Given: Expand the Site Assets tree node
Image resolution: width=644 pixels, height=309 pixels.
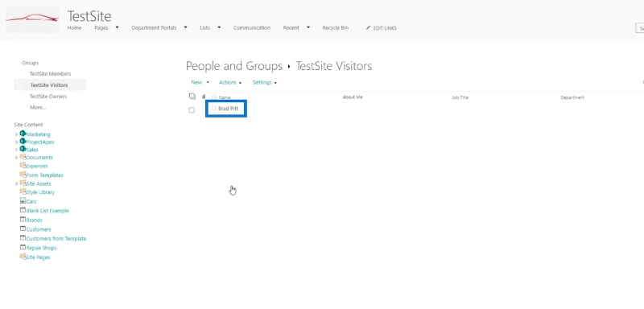Looking at the screenshot, I should [16, 183].
